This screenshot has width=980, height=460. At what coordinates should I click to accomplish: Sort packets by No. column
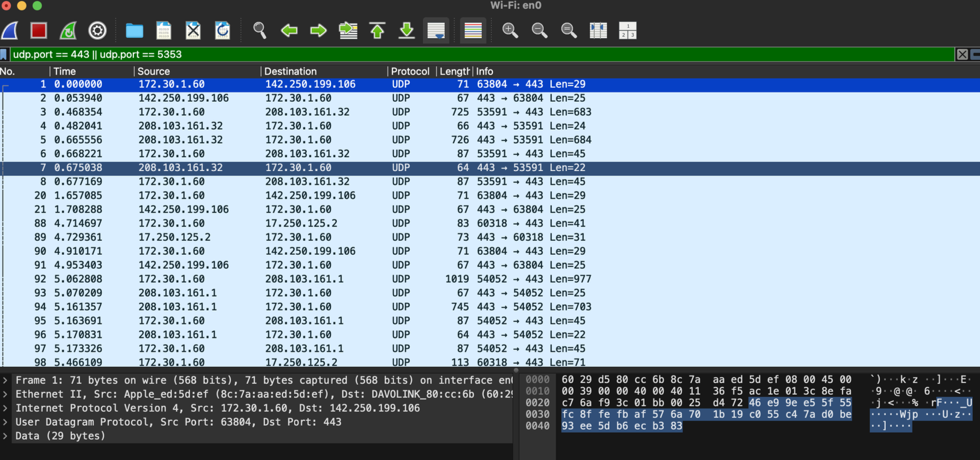[x=24, y=71]
